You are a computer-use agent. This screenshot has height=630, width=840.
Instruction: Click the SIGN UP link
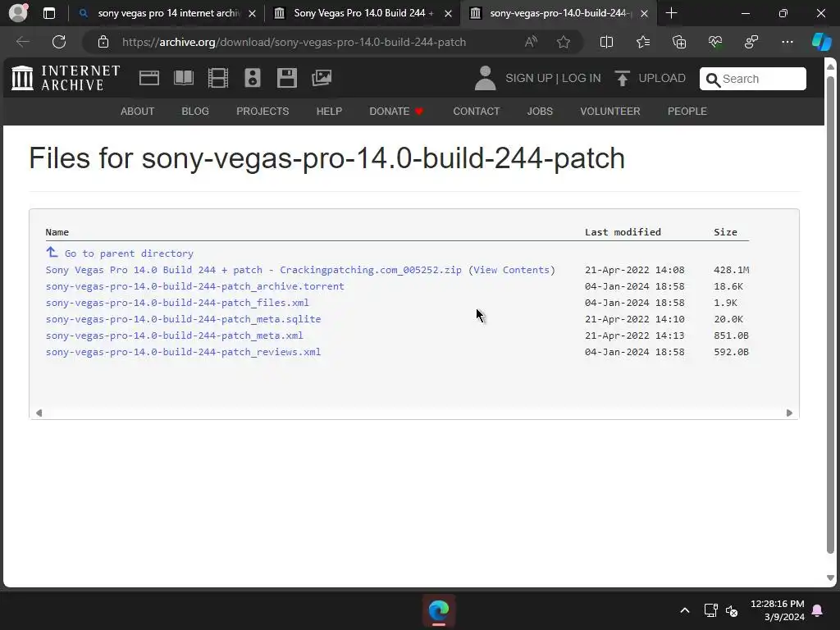pos(529,78)
